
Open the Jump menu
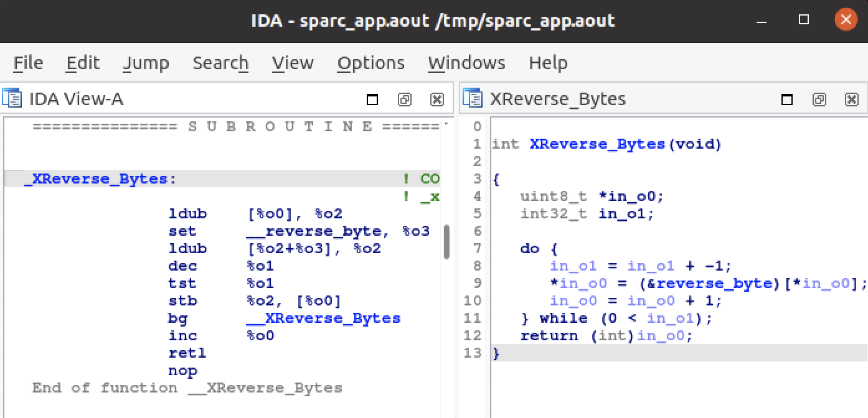pyautogui.click(x=146, y=63)
